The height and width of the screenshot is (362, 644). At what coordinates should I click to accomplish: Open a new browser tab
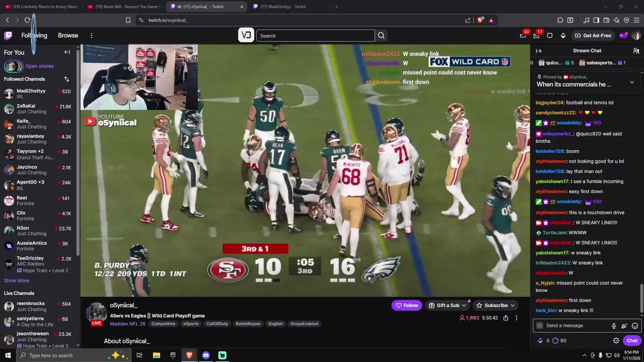click(x=337, y=7)
